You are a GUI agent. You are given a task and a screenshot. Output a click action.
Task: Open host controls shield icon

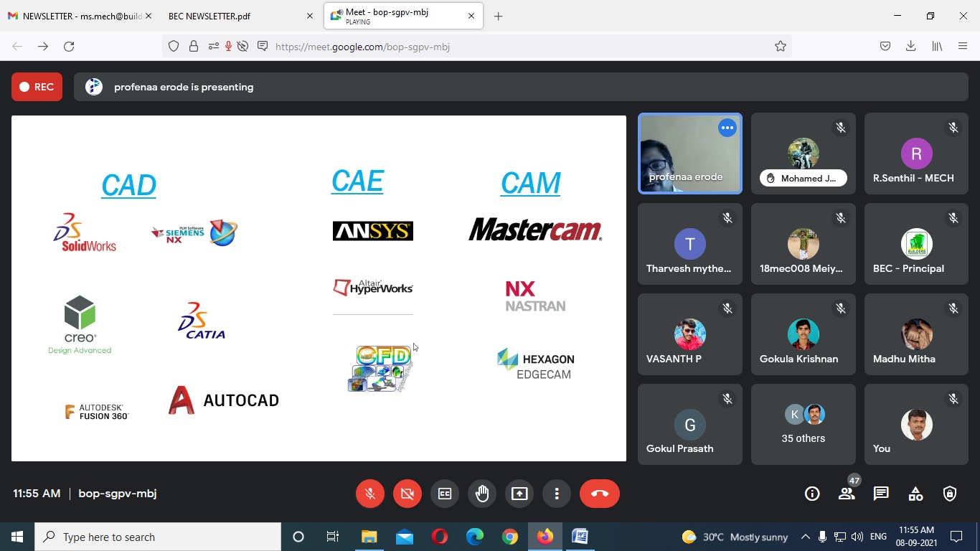click(950, 494)
